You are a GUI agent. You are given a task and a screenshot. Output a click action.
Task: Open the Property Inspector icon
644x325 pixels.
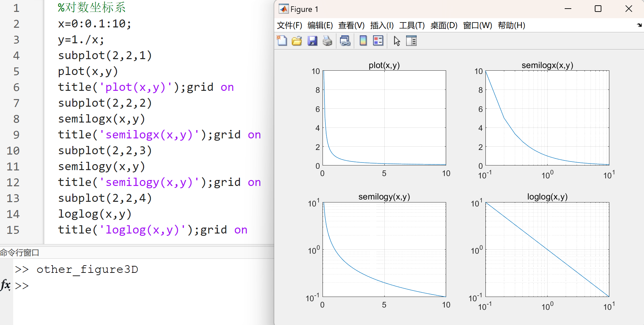point(411,41)
